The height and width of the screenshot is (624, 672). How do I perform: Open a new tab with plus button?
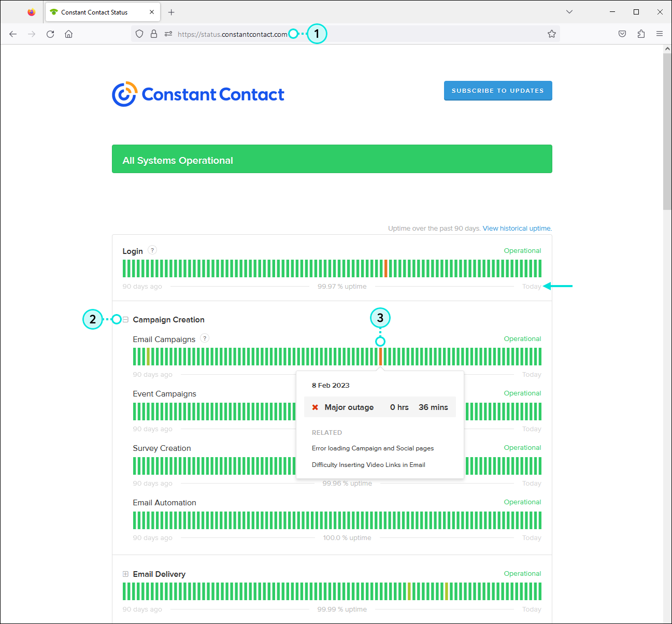tap(171, 12)
